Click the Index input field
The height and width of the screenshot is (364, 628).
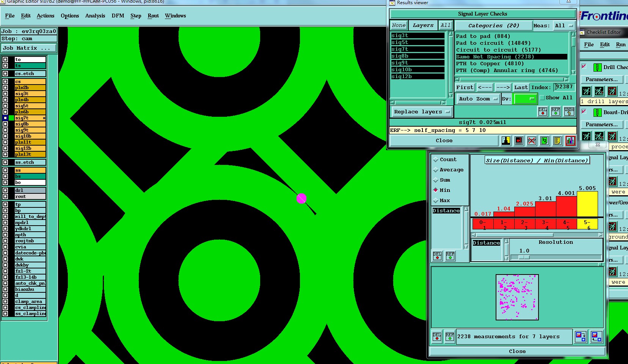(x=564, y=87)
